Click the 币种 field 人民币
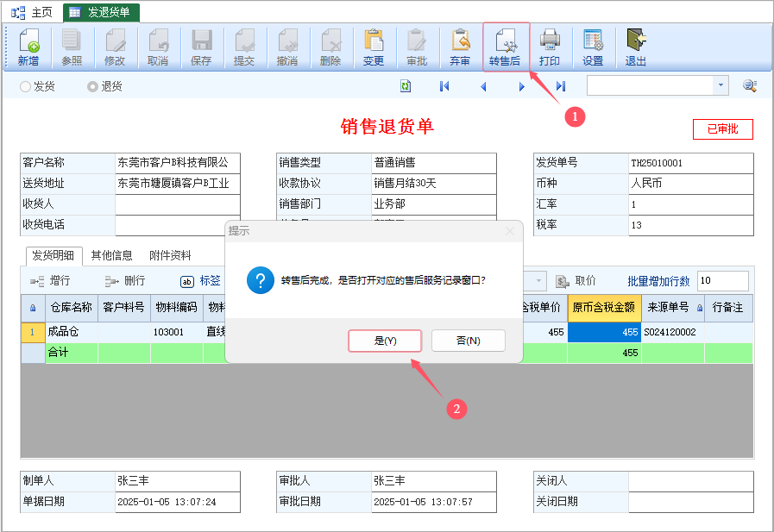 point(691,184)
